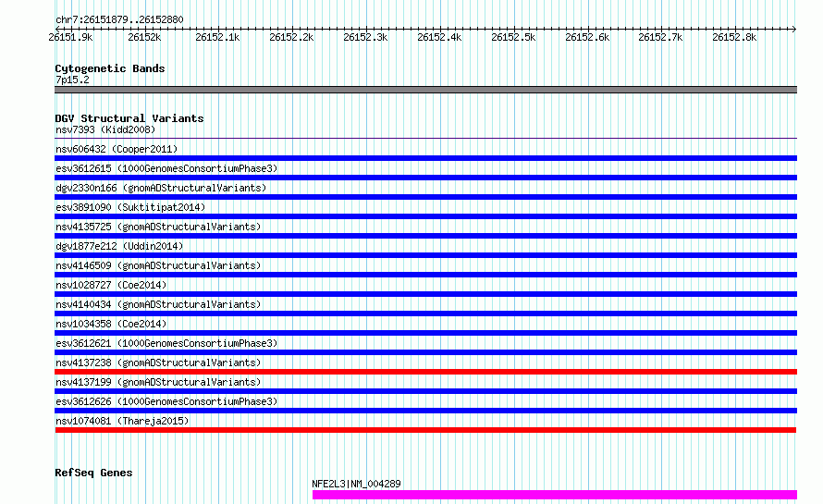Click the 26151.9k ruler tick label

coord(70,37)
